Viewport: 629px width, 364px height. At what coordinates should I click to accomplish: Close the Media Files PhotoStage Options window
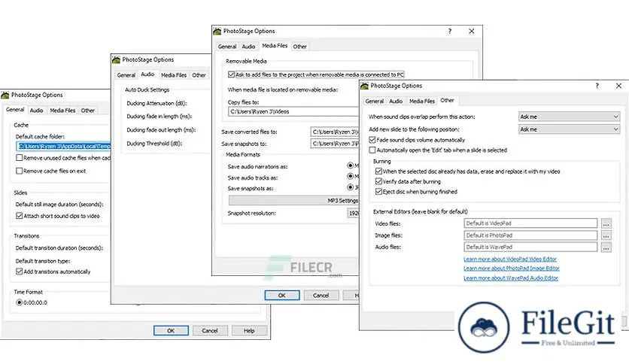coord(471,31)
